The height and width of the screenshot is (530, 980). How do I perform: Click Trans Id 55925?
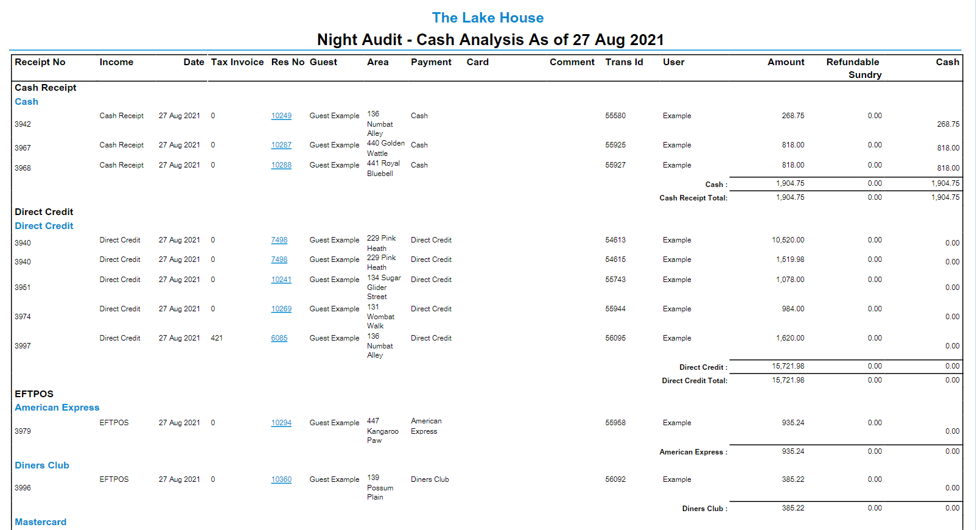coord(615,145)
